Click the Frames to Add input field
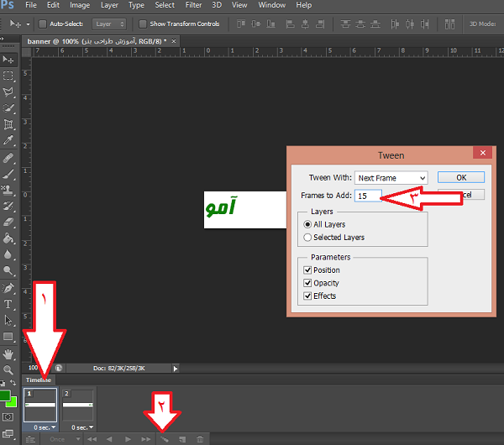Screen dimensions: 504x445 [x=368, y=196]
